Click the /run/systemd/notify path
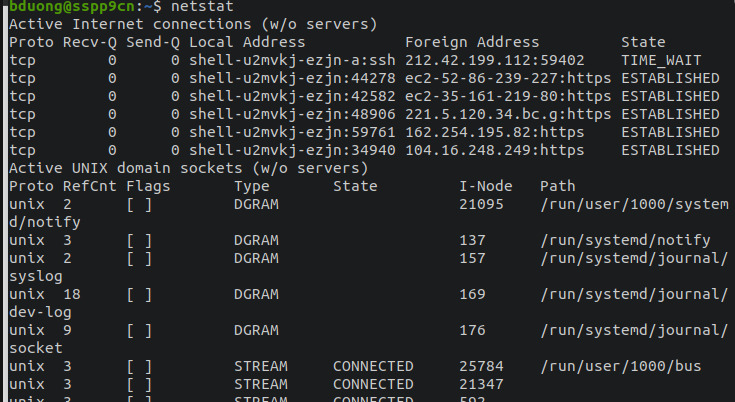 [x=625, y=240]
